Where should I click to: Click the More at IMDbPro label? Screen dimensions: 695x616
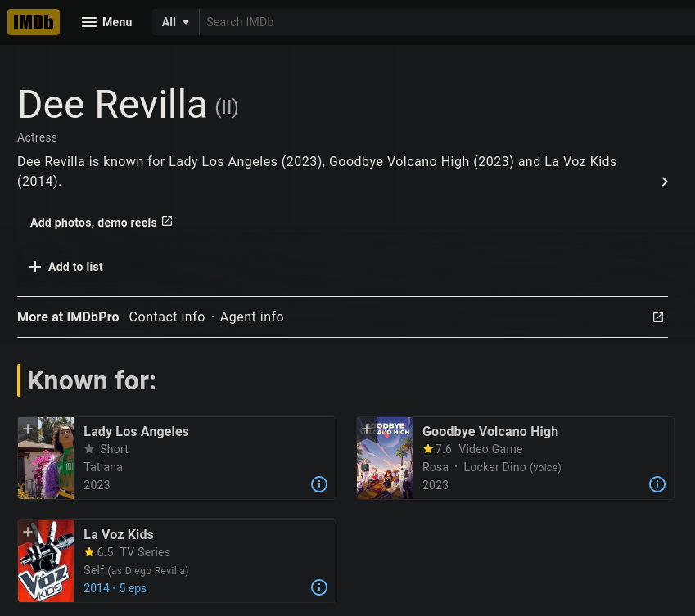click(x=68, y=317)
